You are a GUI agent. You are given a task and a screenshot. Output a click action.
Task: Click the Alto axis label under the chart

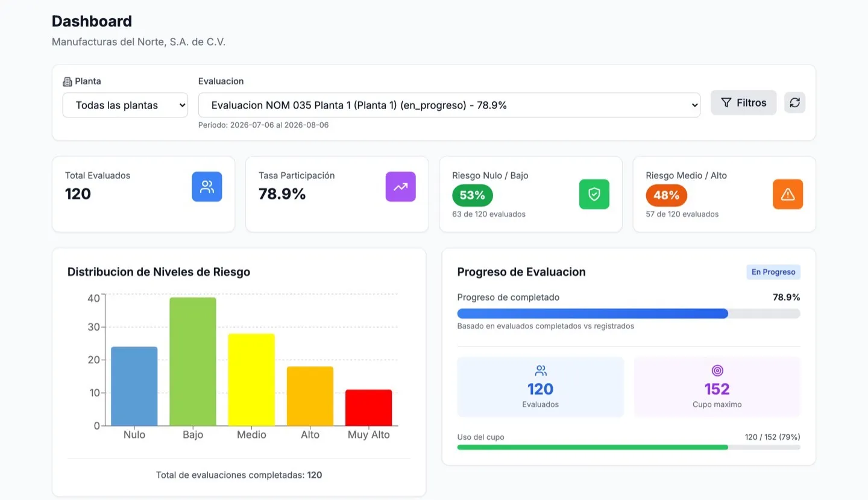310,435
